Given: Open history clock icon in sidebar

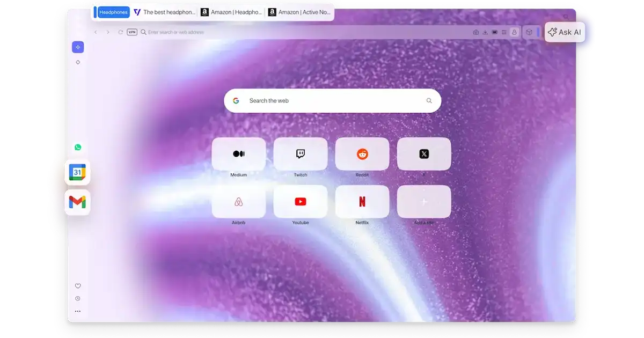Looking at the screenshot, I should click(78, 298).
